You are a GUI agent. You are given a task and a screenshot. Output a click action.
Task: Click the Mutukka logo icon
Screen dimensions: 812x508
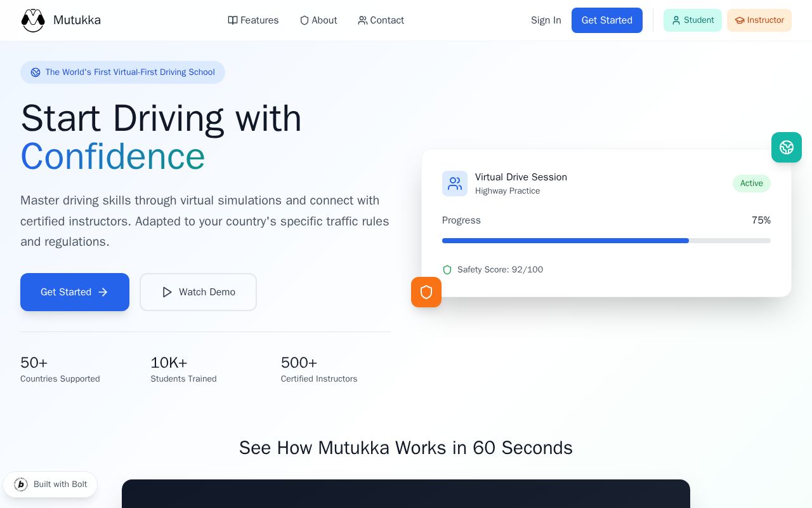33,20
